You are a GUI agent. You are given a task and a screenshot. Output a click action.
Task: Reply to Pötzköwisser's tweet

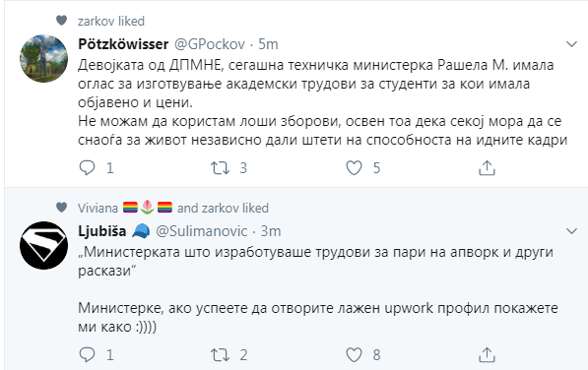[x=87, y=167]
